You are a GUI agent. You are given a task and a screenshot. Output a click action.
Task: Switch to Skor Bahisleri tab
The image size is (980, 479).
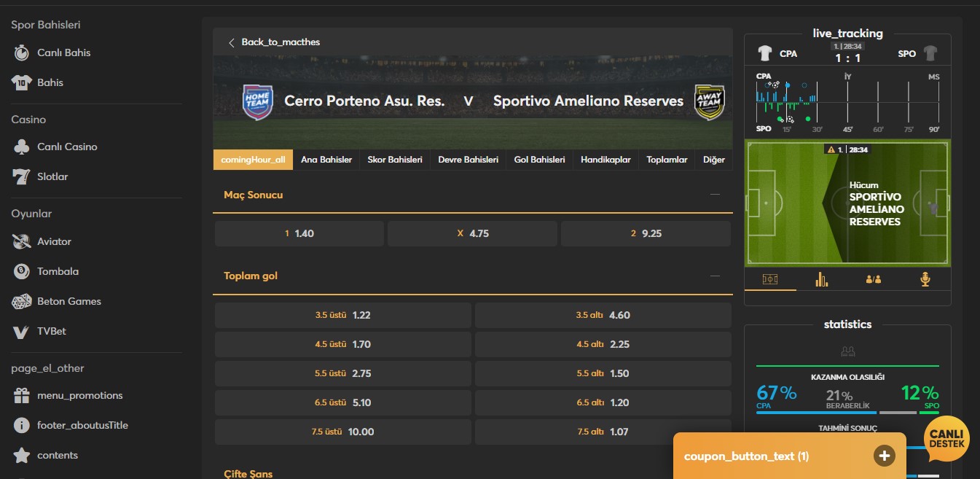[x=395, y=160]
